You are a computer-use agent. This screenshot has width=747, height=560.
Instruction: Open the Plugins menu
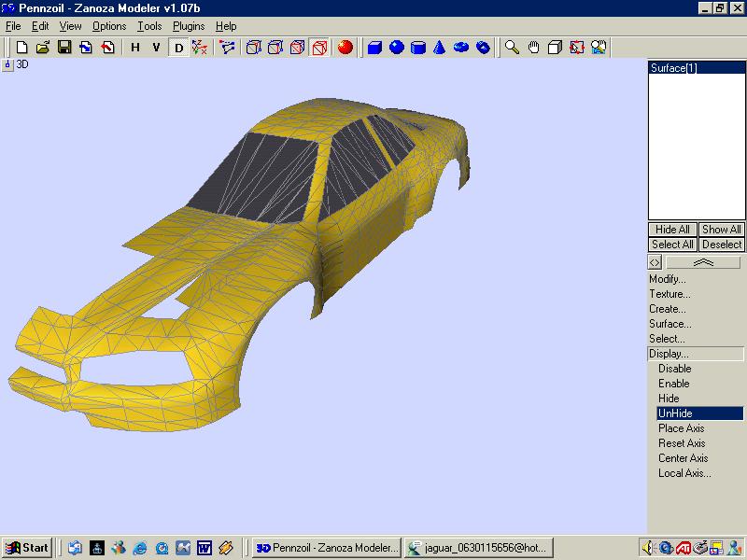point(189,26)
